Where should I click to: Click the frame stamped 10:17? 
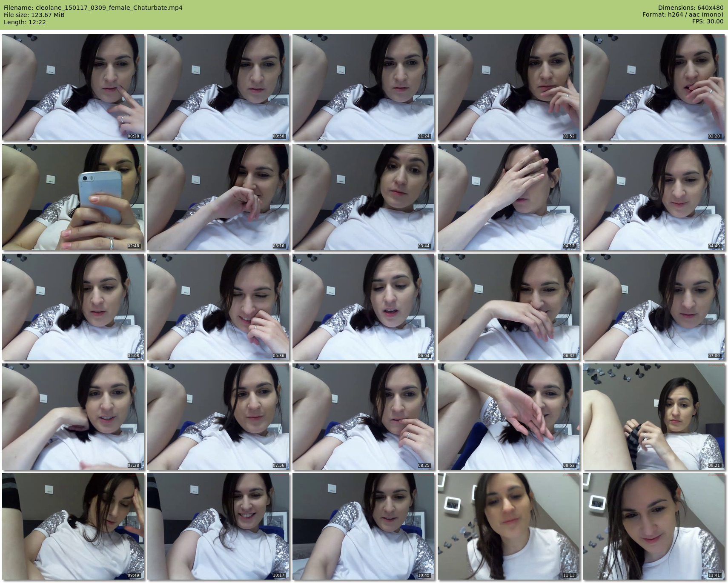[x=218, y=526]
